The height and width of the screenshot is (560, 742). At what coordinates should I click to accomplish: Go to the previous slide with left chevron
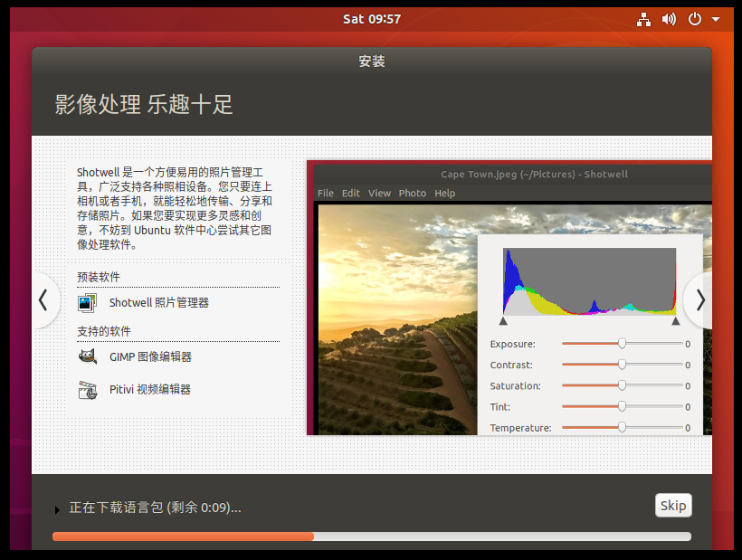click(43, 299)
